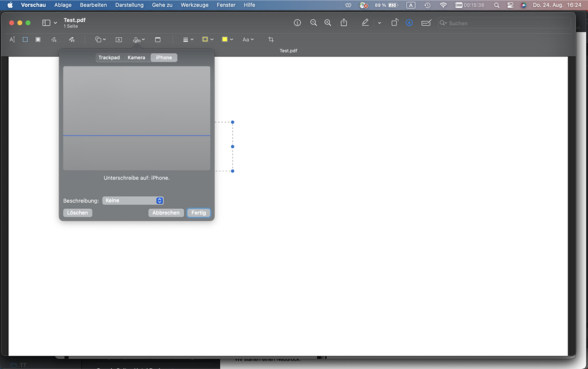588x369 pixels.
Task: Open the border color swatch
Action: click(208, 40)
